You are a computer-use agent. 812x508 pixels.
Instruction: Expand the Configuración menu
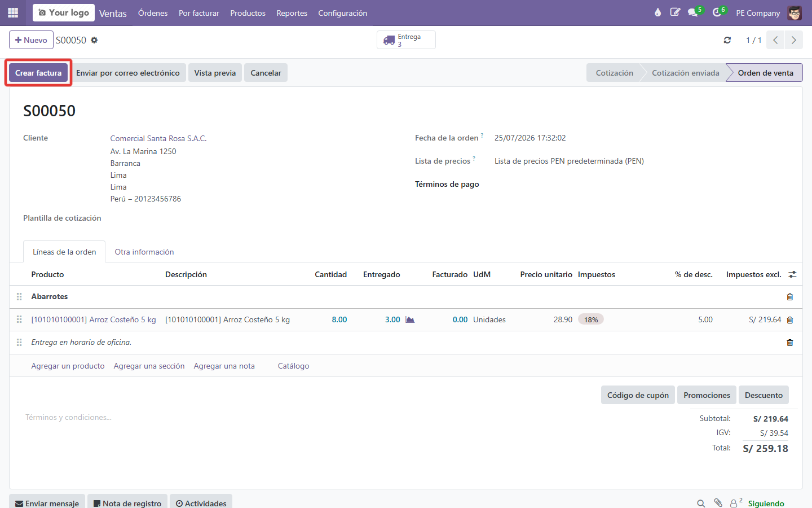342,13
